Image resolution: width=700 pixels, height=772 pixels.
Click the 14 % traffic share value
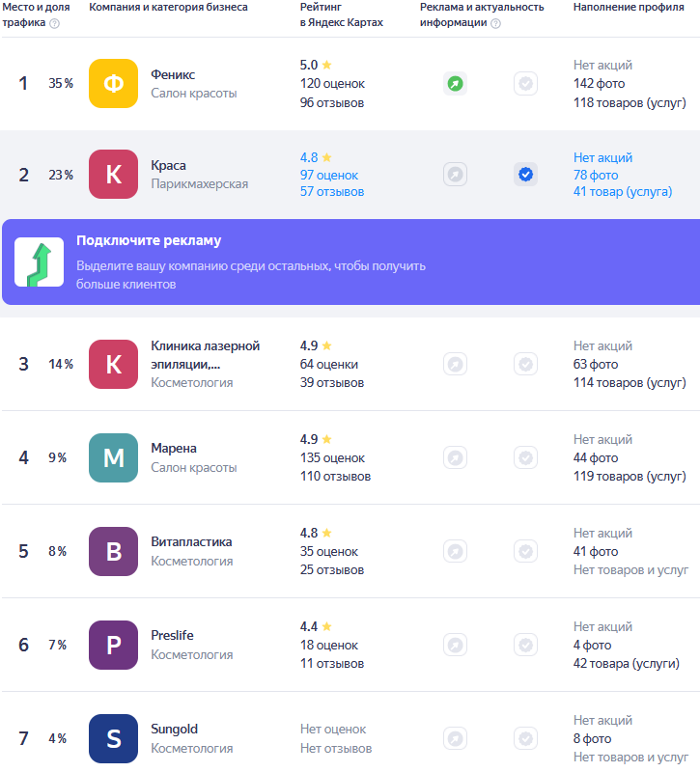tap(61, 365)
